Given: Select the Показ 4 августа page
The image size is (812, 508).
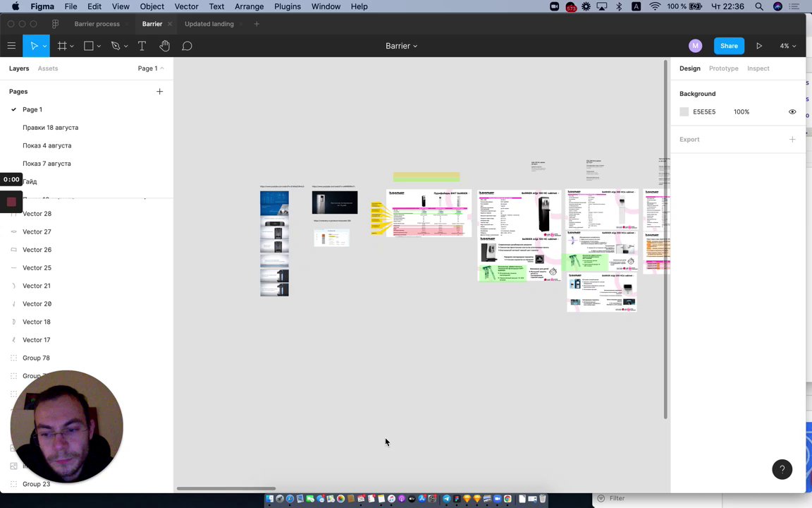Looking at the screenshot, I should 47,145.
